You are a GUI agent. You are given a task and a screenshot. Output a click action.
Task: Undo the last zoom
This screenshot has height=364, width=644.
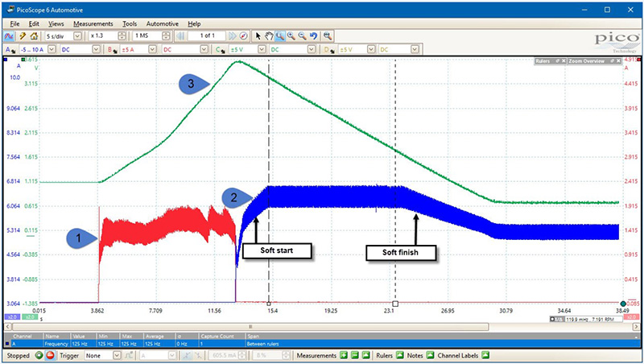[313, 35]
